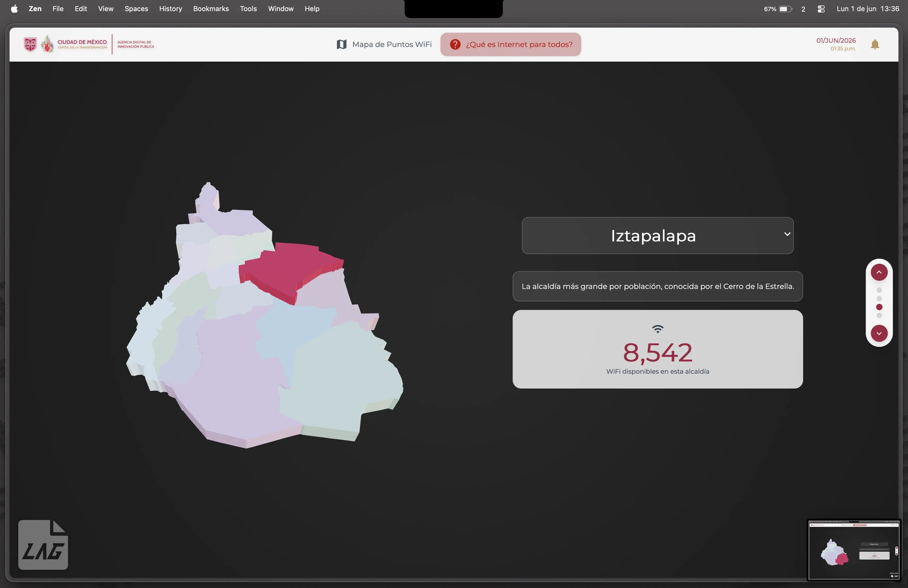Click the WiFi disponibles en esta alcaldía label

657,372
